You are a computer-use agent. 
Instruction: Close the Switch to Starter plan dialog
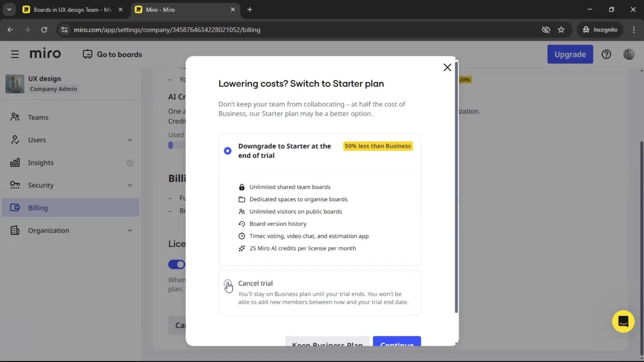pyautogui.click(x=447, y=67)
